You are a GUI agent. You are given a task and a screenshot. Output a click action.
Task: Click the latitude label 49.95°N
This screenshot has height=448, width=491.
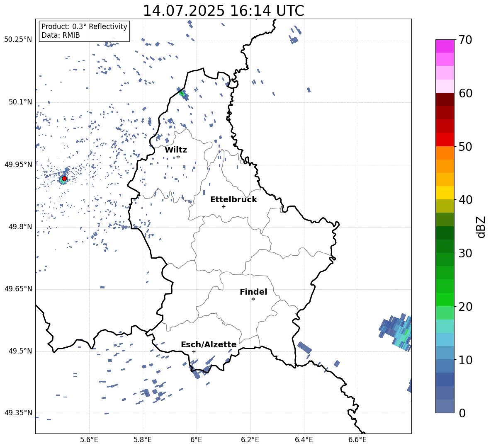(18, 164)
